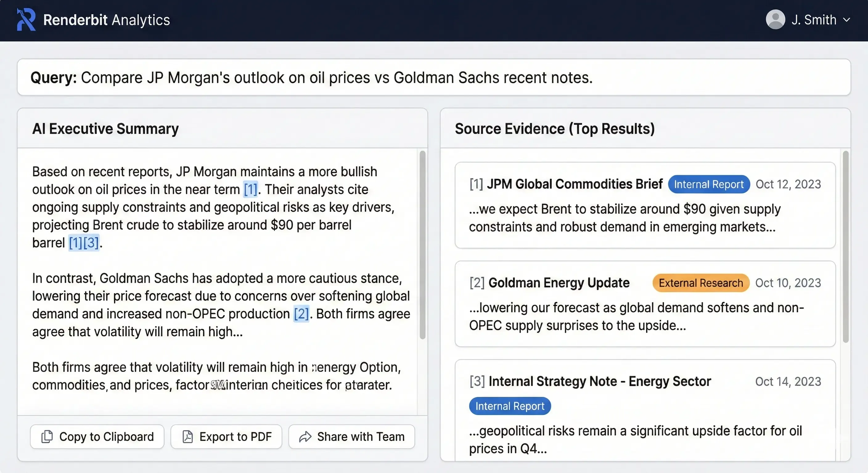Open Internal Strategy Note - Energy Sector
Image resolution: width=868 pixels, height=473 pixels.
tap(600, 382)
